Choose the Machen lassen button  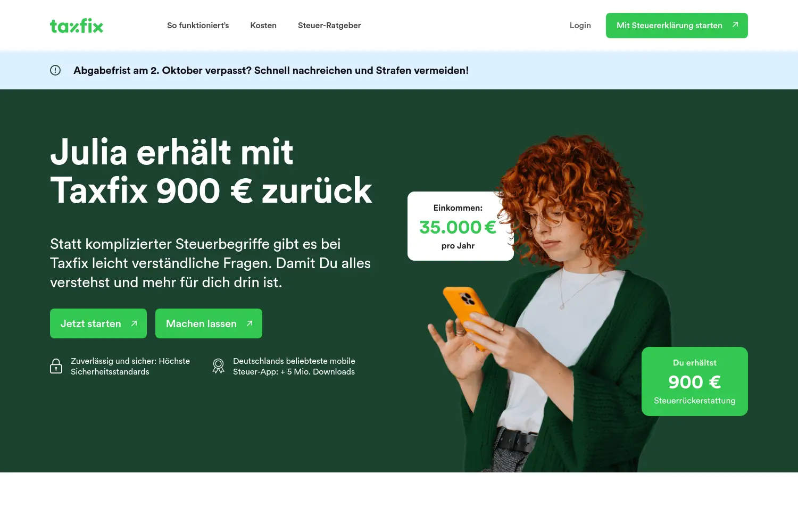[x=209, y=323]
